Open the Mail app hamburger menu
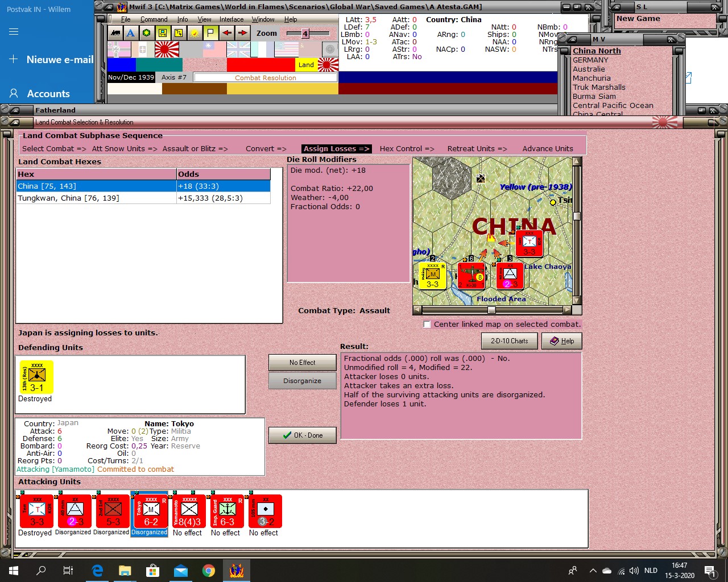 tap(14, 31)
